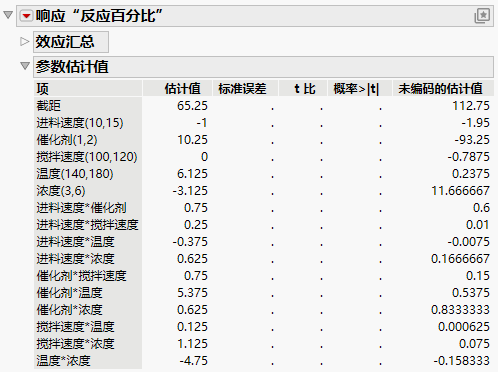Select the 效应汇总 section title
Viewport: 498px width, 372px height.
point(65,42)
